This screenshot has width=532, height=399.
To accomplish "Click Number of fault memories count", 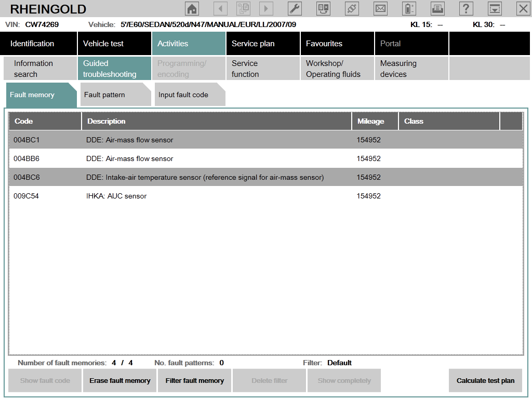I will (x=122, y=363).
